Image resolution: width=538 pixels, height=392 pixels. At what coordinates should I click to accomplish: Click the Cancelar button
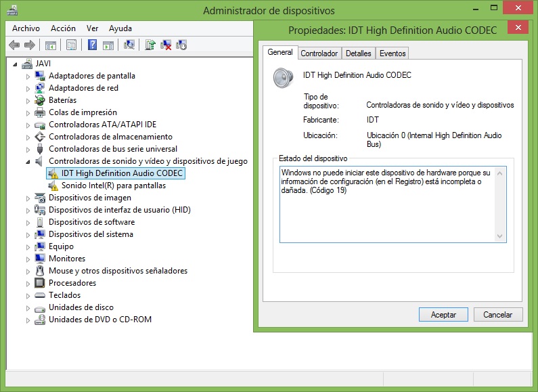click(x=498, y=314)
